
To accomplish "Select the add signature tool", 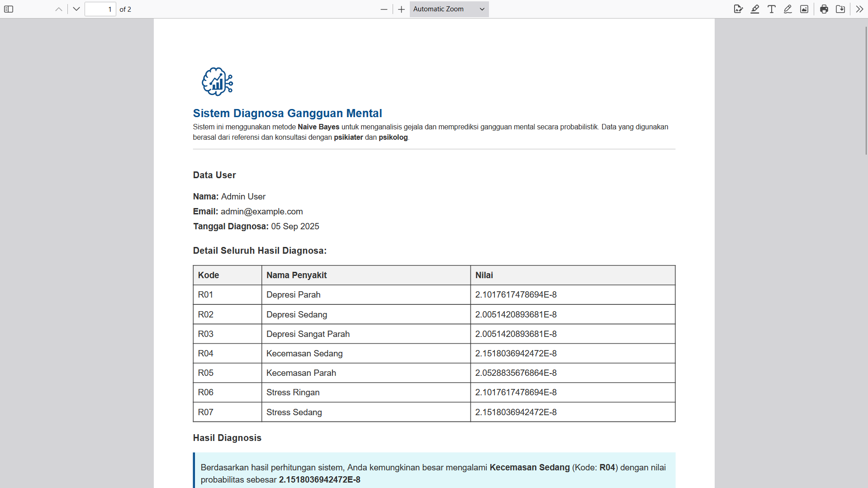I will coord(738,9).
